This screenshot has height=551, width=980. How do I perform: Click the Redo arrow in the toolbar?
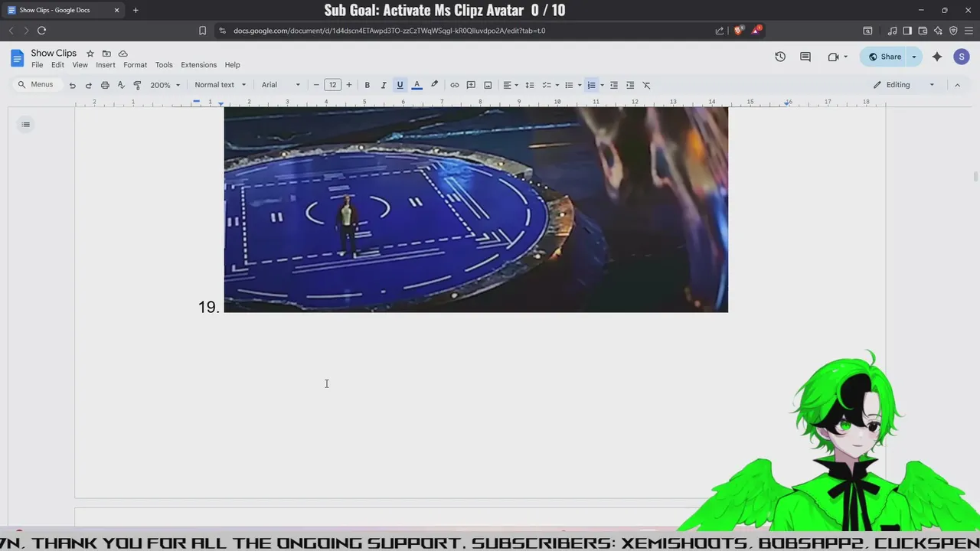click(88, 85)
